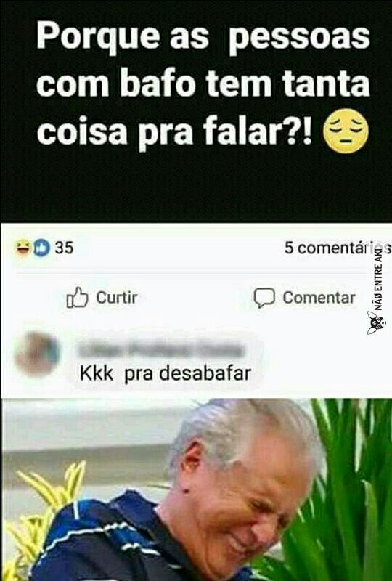The width and height of the screenshot is (392, 581).
Task: Open the 35 reactions count
Action: 64,248
